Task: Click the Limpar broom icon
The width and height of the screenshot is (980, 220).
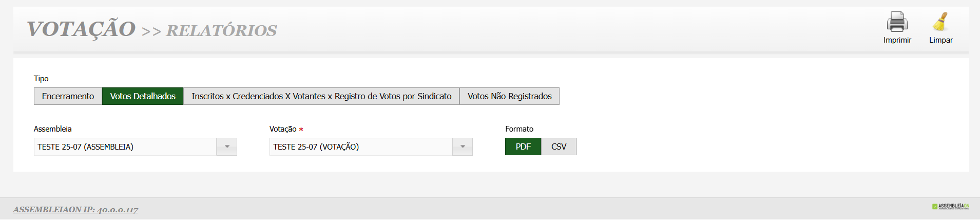Action: (940, 22)
